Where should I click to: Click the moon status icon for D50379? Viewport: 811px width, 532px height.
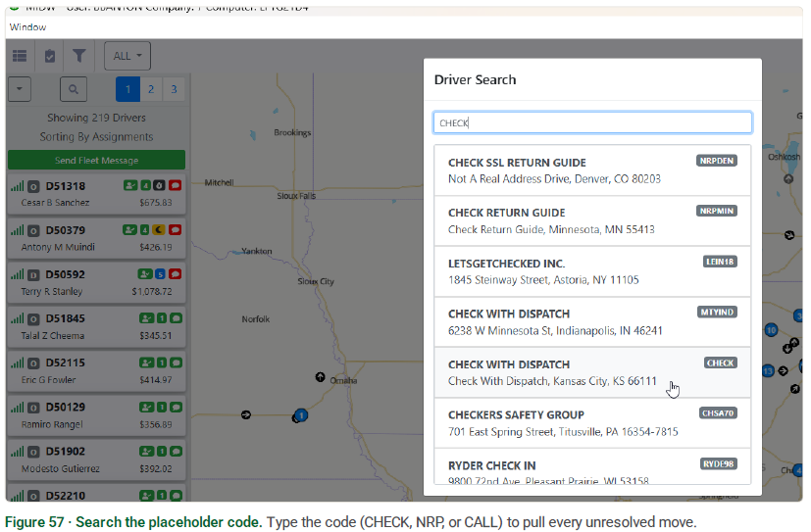(160, 230)
